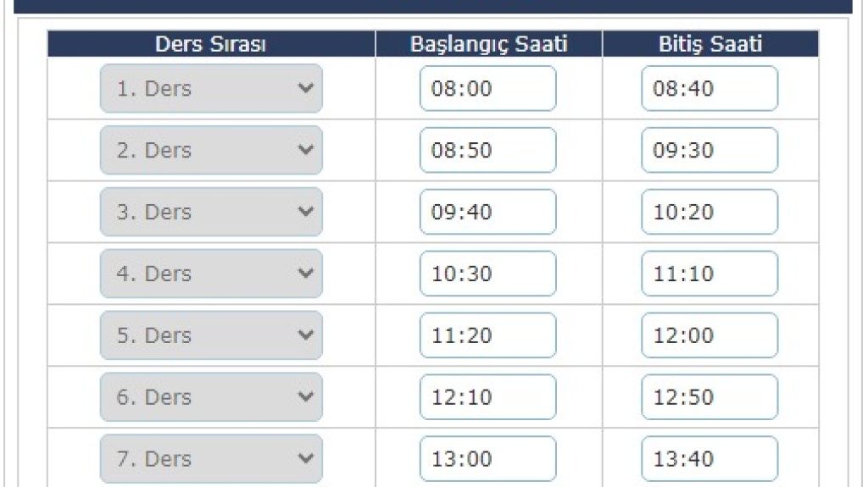The height and width of the screenshot is (487, 868).
Task: Expand the 6. Ders dropdown
Action: (x=211, y=396)
